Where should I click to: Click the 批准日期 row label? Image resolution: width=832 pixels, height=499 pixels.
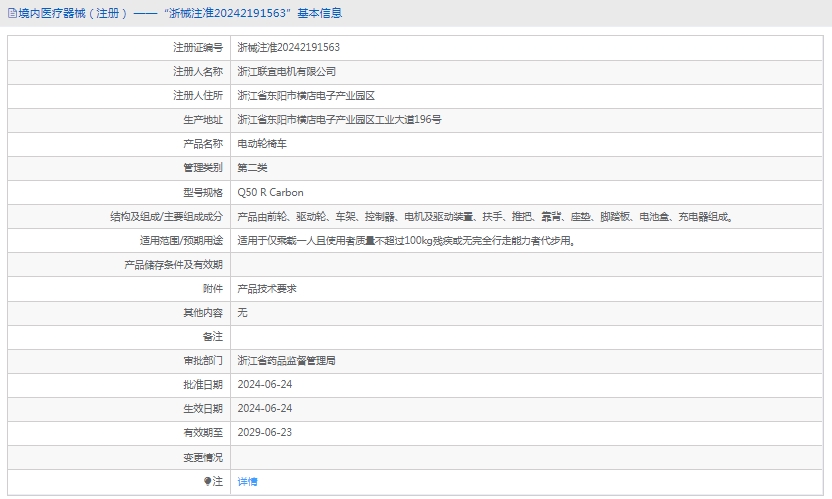tap(203, 384)
